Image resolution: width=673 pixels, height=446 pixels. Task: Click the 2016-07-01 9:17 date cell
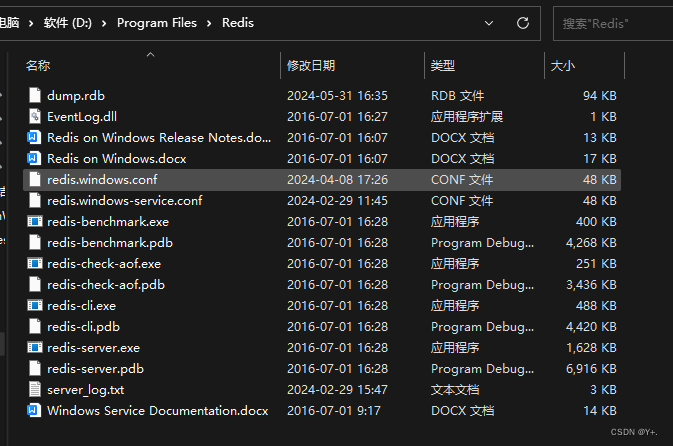coord(334,410)
